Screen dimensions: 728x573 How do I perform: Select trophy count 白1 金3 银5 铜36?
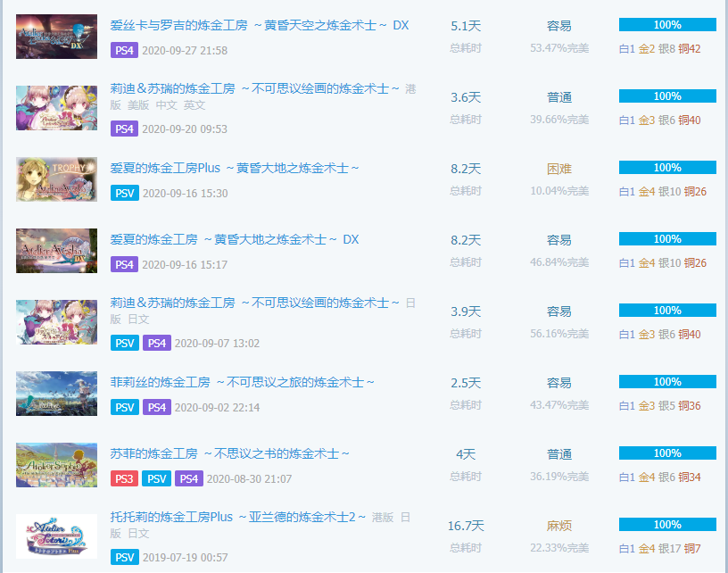pos(660,406)
